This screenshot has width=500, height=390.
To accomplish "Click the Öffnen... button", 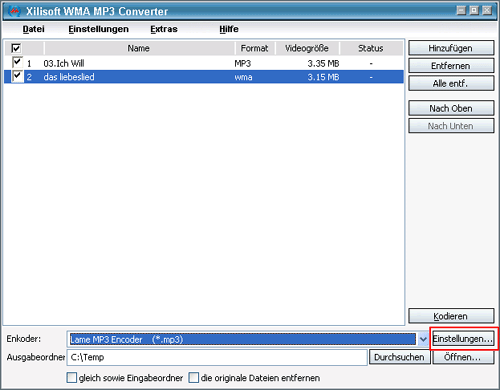I will pyautogui.click(x=463, y=357).
